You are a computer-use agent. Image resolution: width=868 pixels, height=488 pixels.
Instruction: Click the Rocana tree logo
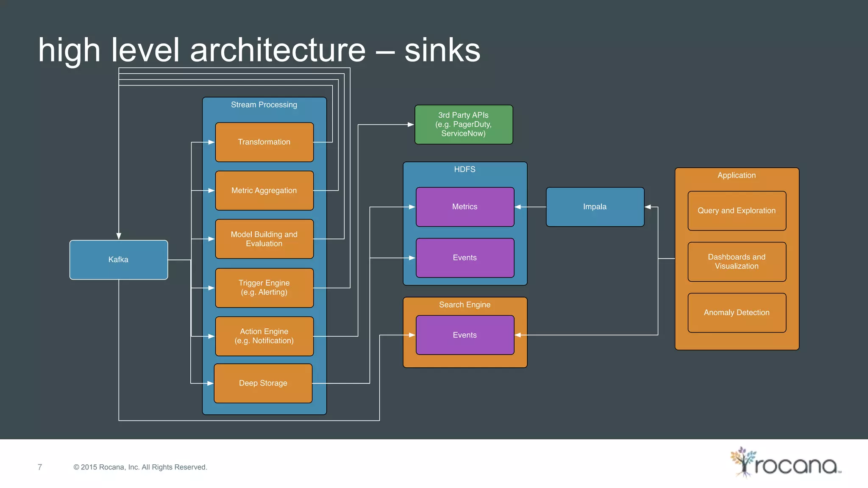click(744, 462)
